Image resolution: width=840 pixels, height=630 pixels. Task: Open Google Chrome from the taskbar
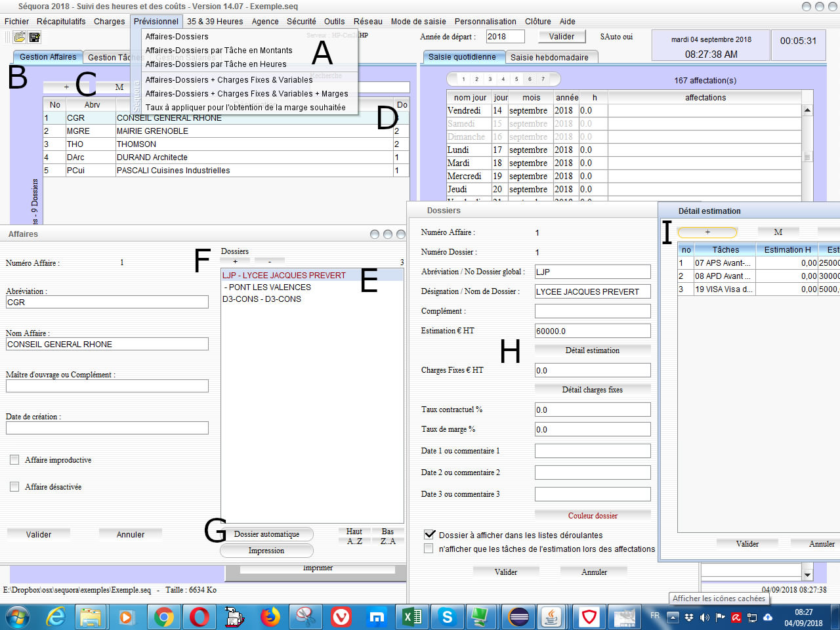[x=164, y=617]
